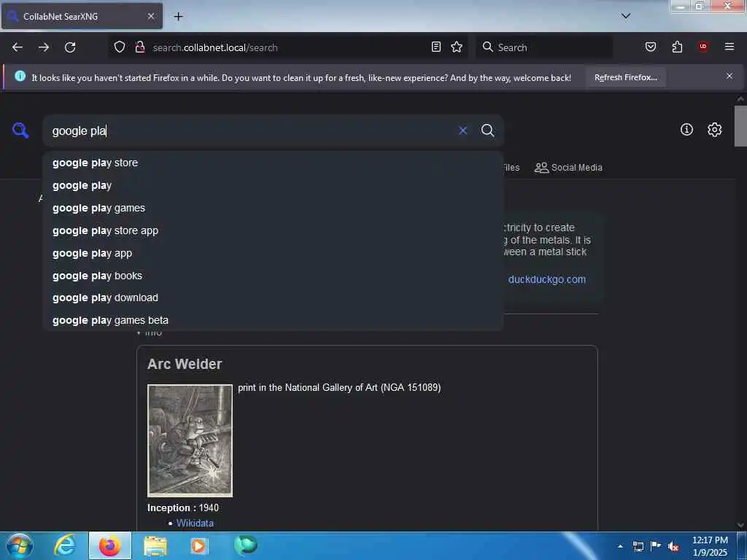Close the CollabNet SearXNG tab
The width and height of the screenshot is (747, 560).
150,16
